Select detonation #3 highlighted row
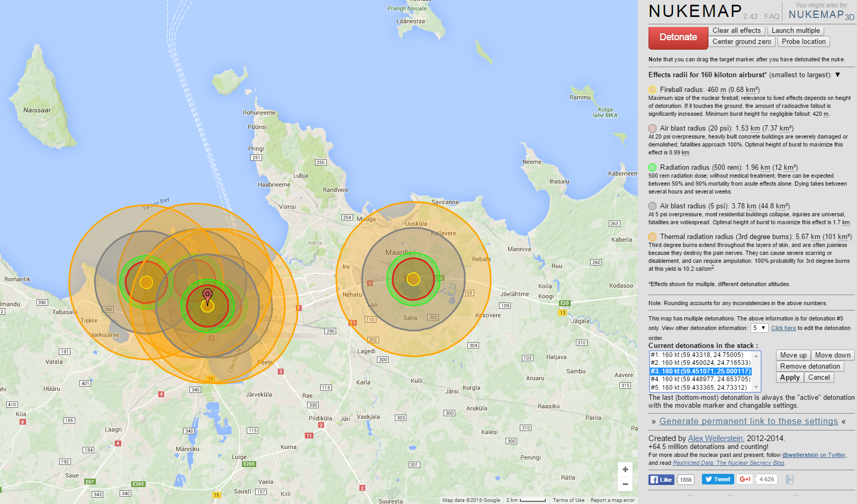857x504 pixels. 701,371
